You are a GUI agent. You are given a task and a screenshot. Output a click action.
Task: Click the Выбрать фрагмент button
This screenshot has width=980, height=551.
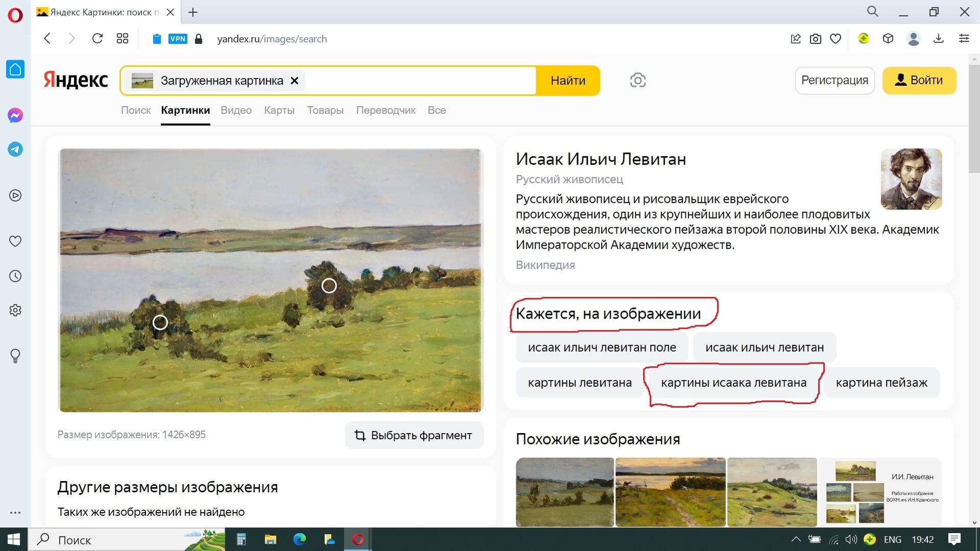point(414,435)
